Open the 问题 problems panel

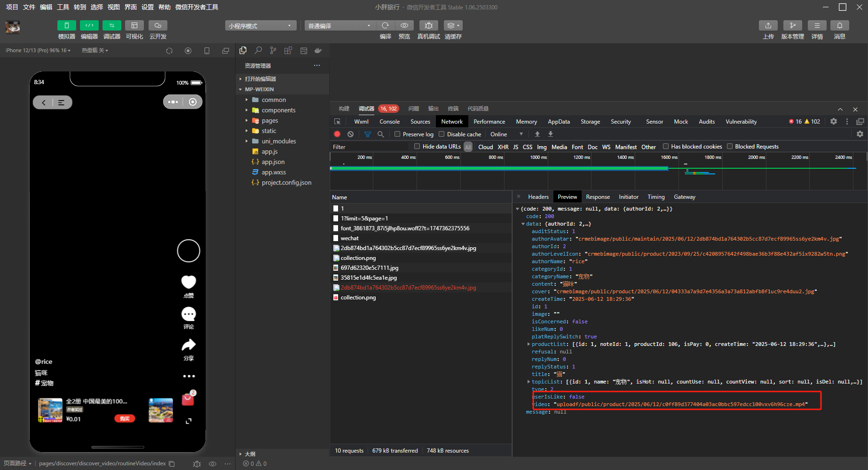pyautogui.click(x=414, y=109)
